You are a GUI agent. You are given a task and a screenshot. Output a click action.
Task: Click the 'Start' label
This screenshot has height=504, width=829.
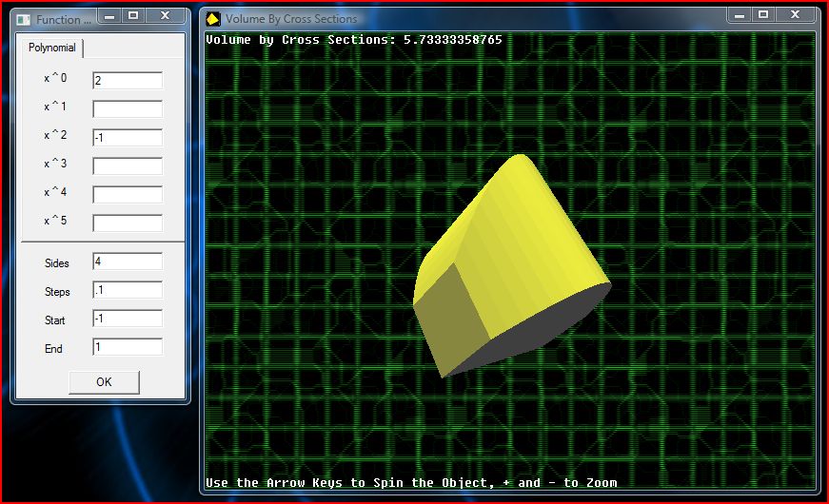[55, 320]
